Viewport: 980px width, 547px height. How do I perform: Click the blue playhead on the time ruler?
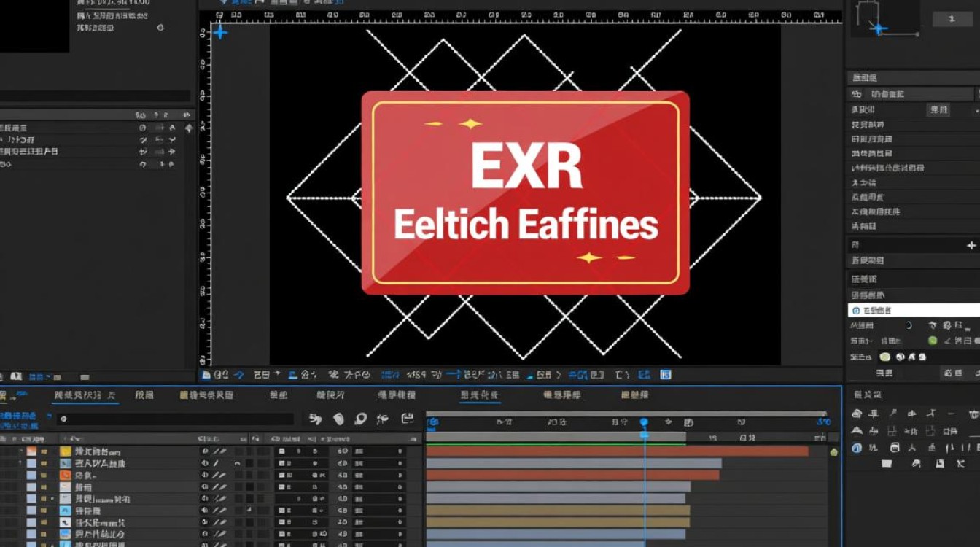644,423
